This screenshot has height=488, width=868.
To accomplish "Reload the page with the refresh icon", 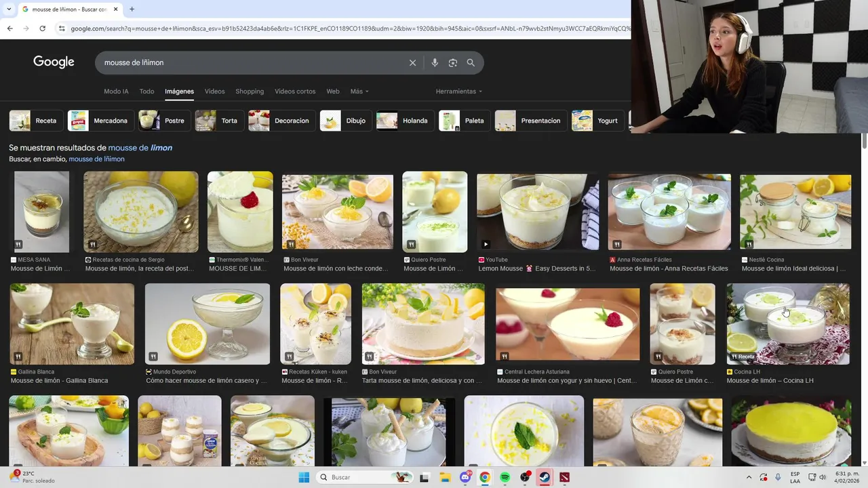I will [42, 28].
